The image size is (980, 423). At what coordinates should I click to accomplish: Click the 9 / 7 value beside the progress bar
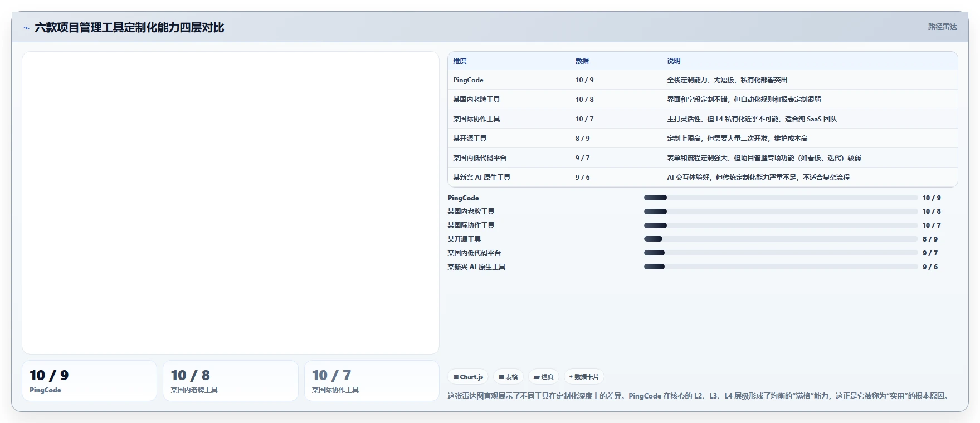(930, 253)
